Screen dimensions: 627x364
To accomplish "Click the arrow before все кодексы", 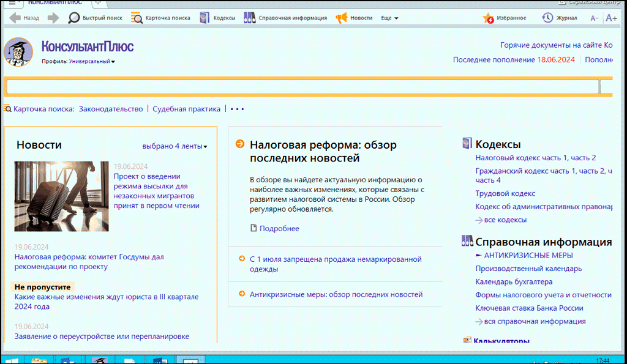I will pos(479,220).
